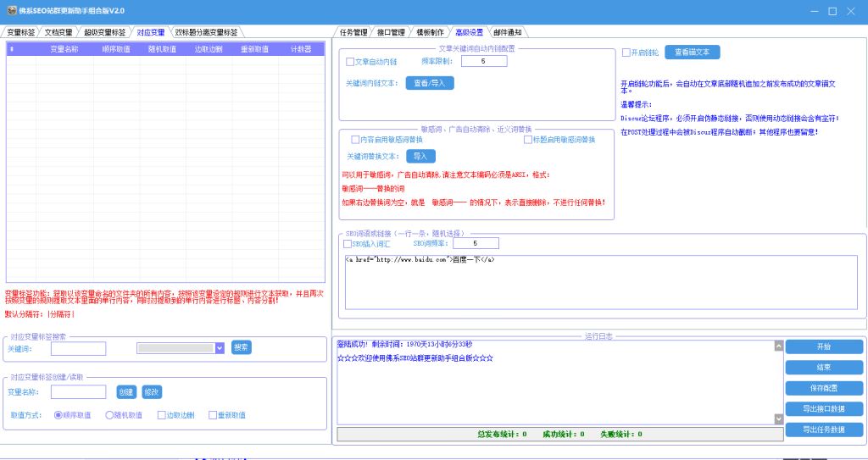868x460 pixels.
Task: Click the 温馨提示 text
Action: click(x=636, y=104)
